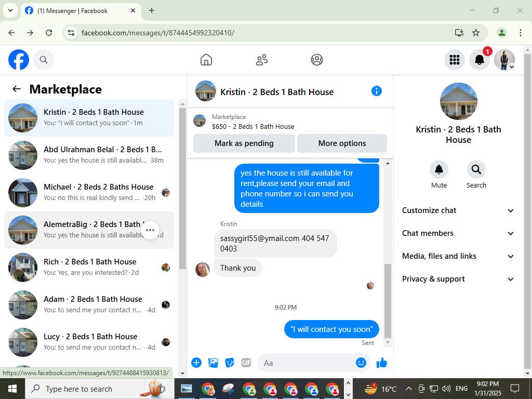Open Michael 2 Beds 2 Baths conversation
Image resolution: width=532 pixels, height=399 pixels.
click(x=89, y=193)
